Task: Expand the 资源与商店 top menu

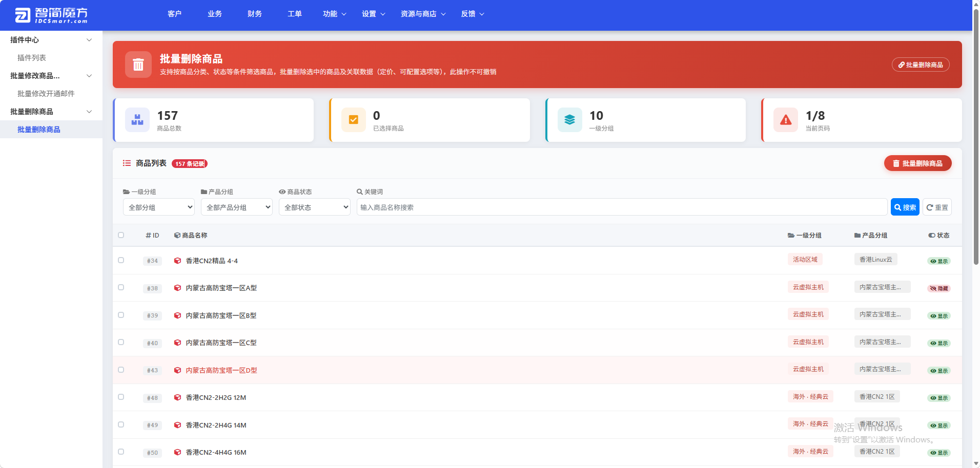Action: (423, 14)
